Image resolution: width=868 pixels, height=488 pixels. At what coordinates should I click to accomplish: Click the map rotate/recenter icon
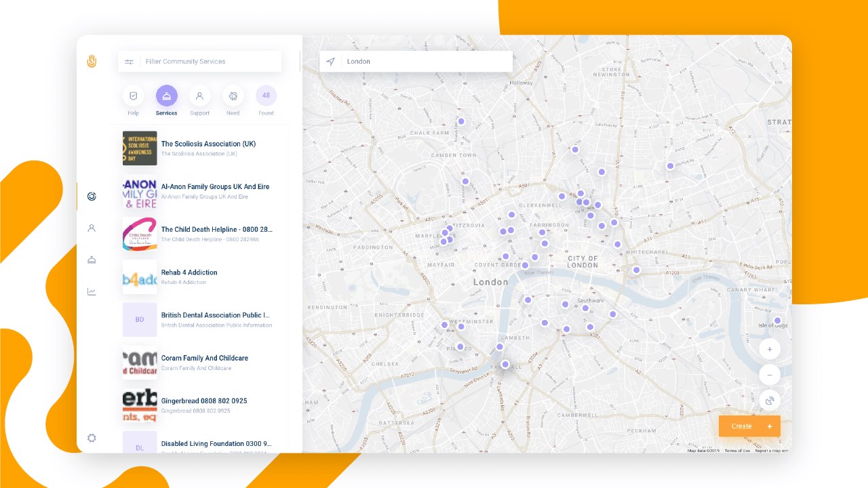(770, 401)
